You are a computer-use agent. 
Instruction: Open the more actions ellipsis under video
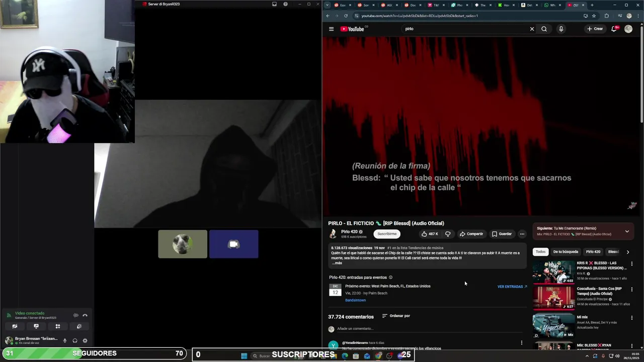click(522, 234)
